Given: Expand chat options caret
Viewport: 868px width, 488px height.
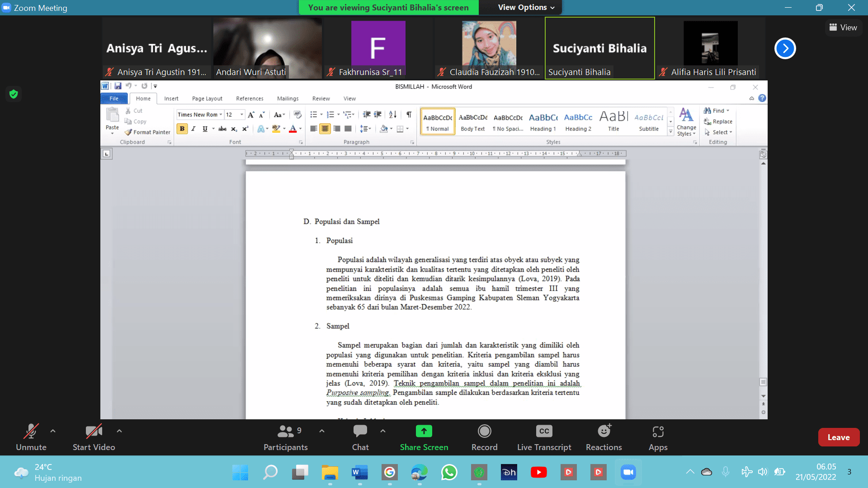Looking at the screenshot, I should point(383,431).
